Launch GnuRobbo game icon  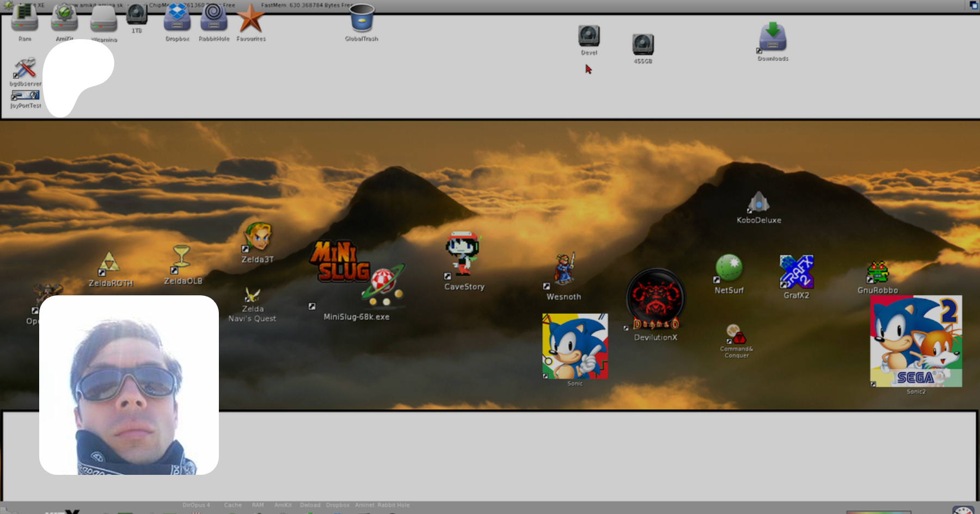(877, 273)
